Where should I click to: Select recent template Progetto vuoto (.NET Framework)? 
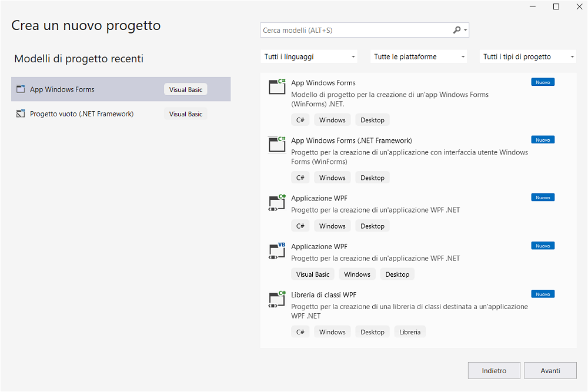121,113
